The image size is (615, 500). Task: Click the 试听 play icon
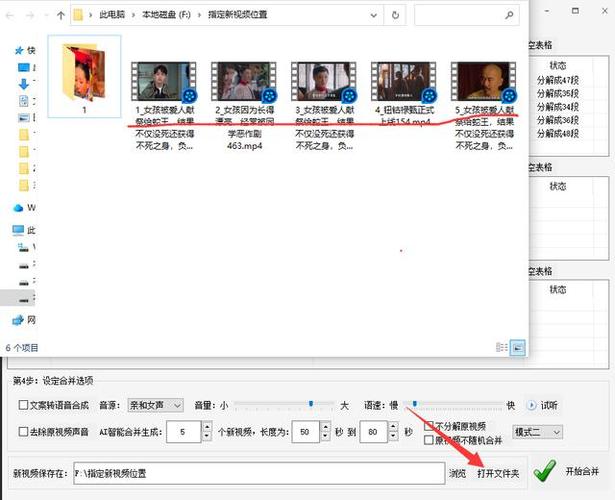point(531,405)
